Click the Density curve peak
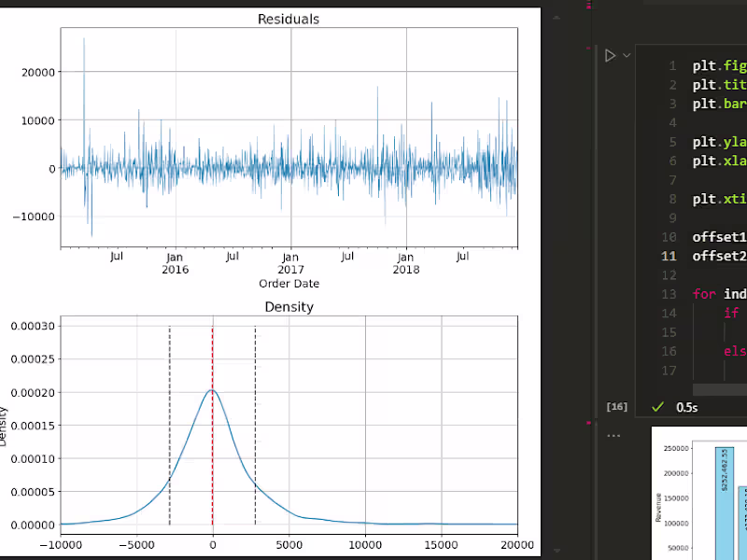The image size is (747, 560). (212, 390)
